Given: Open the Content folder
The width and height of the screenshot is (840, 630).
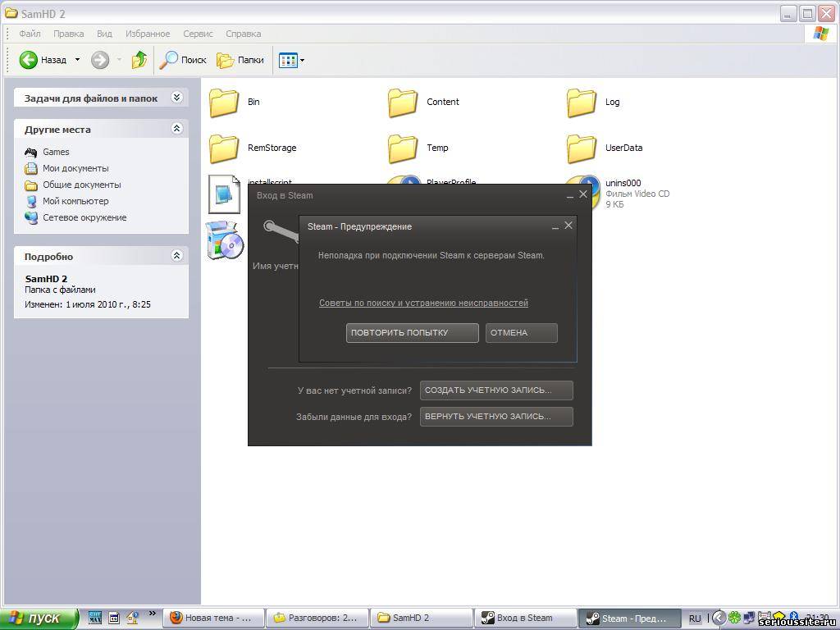Looking at the screenshot, I should [402, 103].
